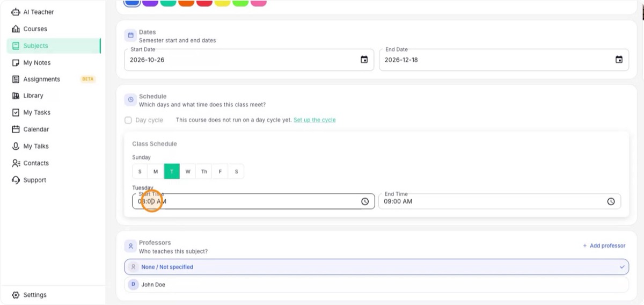Click the Dates section calendar icon
The height and width of the screenshot is (305, 644).
pyautogui.click(x=130, y=36)
